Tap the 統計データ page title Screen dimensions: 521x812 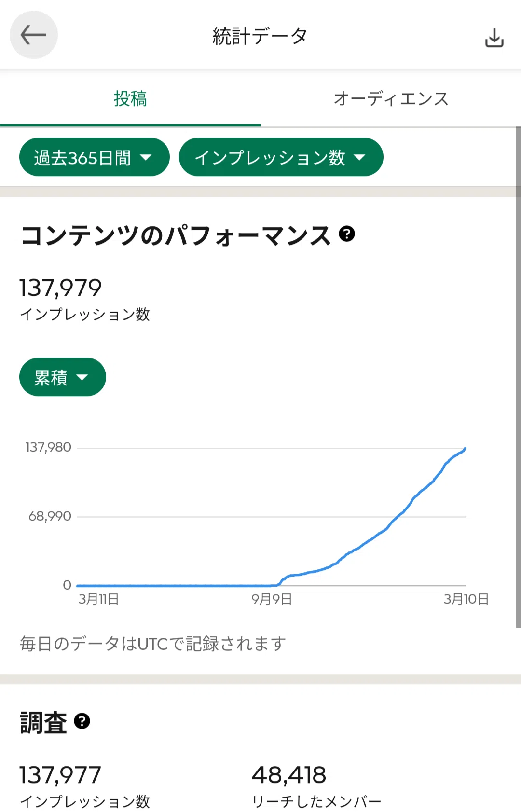(260, 36)
